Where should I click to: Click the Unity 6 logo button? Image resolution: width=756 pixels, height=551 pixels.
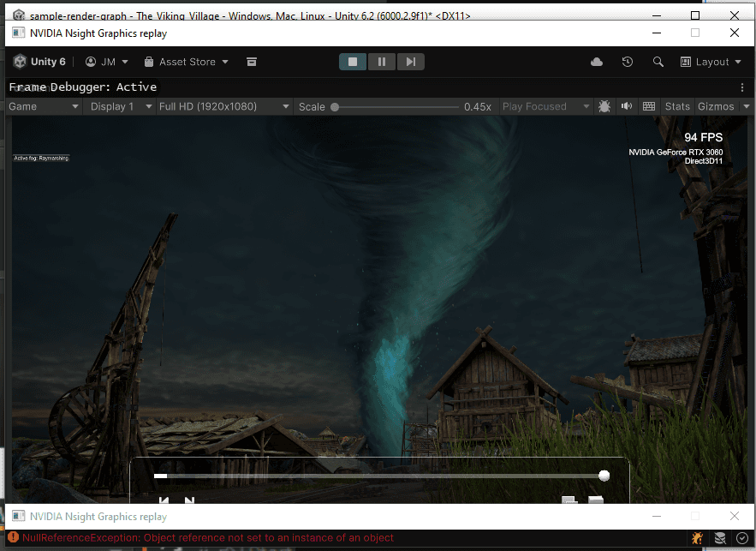tap(39, 62)
